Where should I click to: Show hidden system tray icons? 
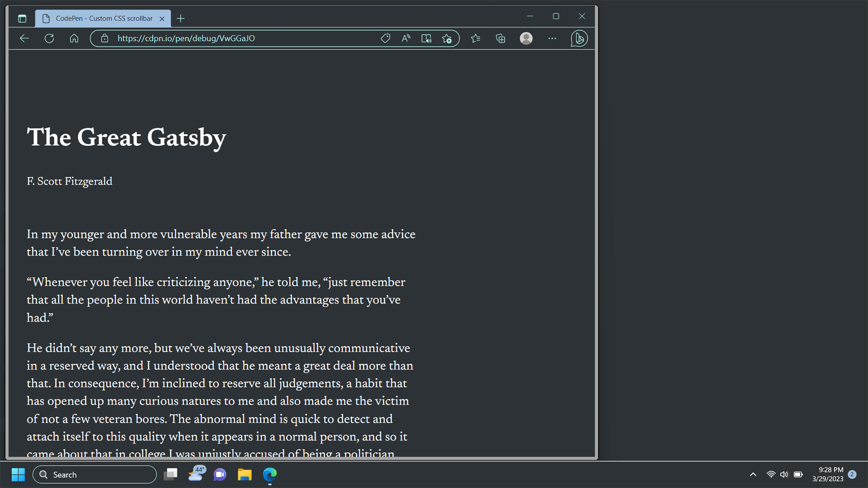click(753, 474)
